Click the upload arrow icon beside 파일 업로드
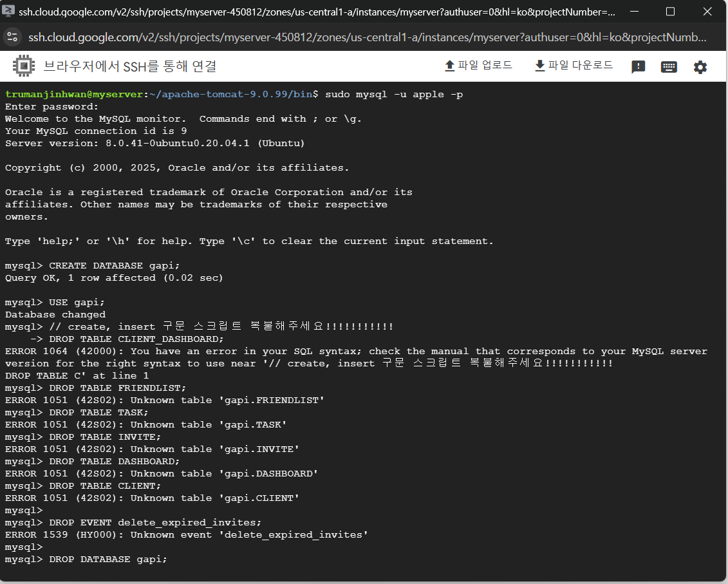Viewport: 728px width, 584px height. (x=450, y=66)
